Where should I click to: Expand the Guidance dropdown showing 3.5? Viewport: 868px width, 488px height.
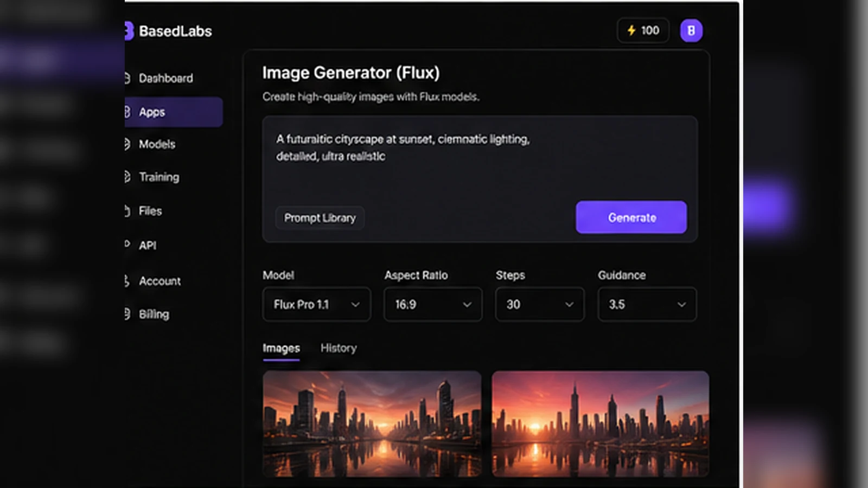[x=647, y=304]
